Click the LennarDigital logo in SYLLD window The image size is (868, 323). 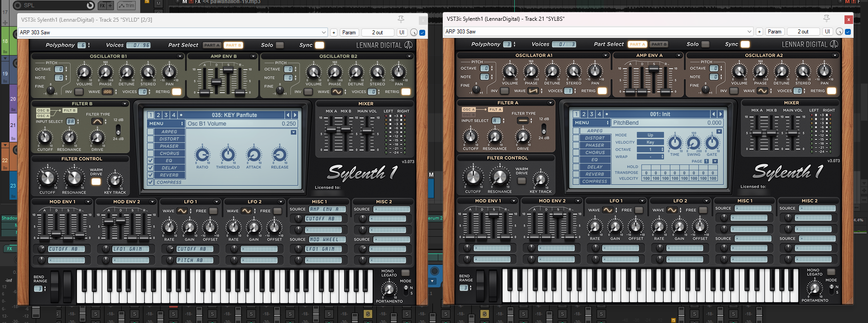[x=384, y=45]
